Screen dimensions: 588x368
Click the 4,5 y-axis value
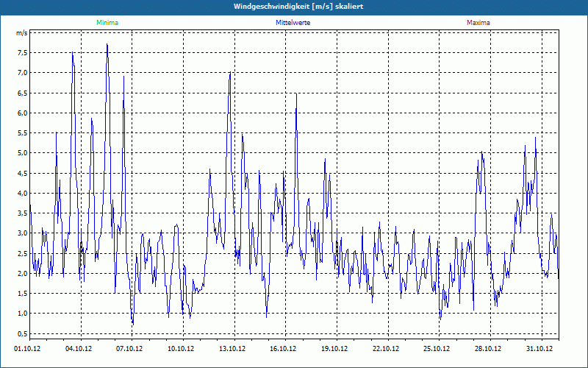point(23,173)
